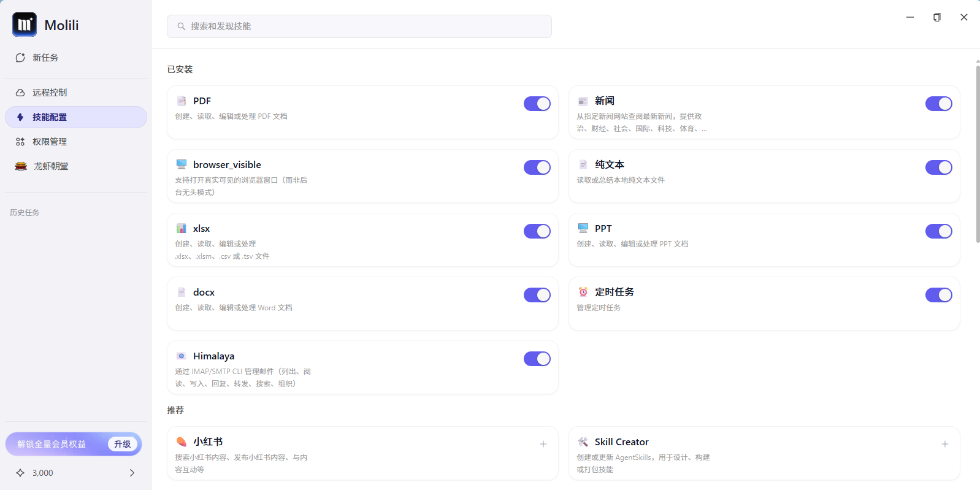Go to 权限管理 in the sidebar
This screenshot has width=980, height=490.
point(50,142)
